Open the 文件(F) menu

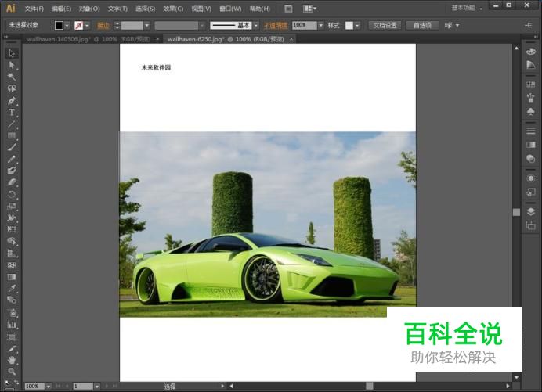[34, 9]
